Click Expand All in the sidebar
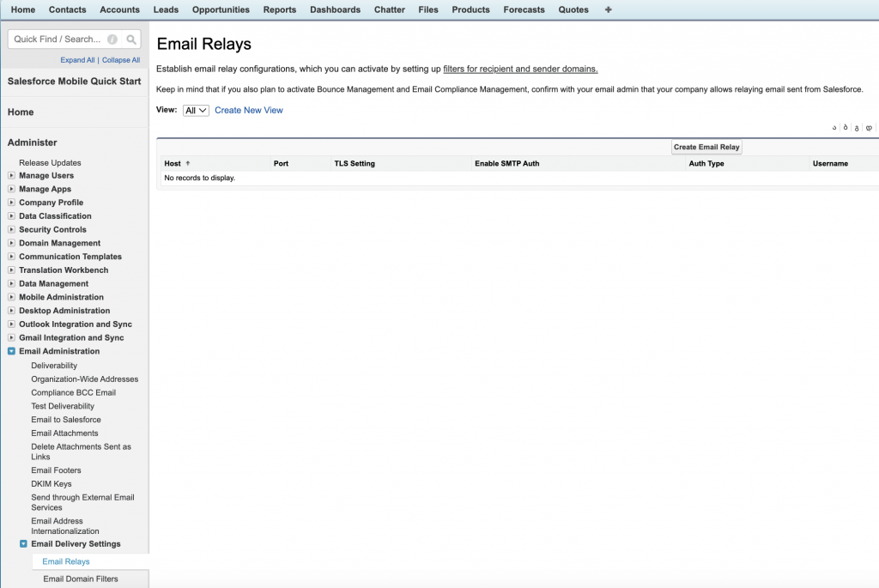 pyautogui.click(x=77, y=60)
